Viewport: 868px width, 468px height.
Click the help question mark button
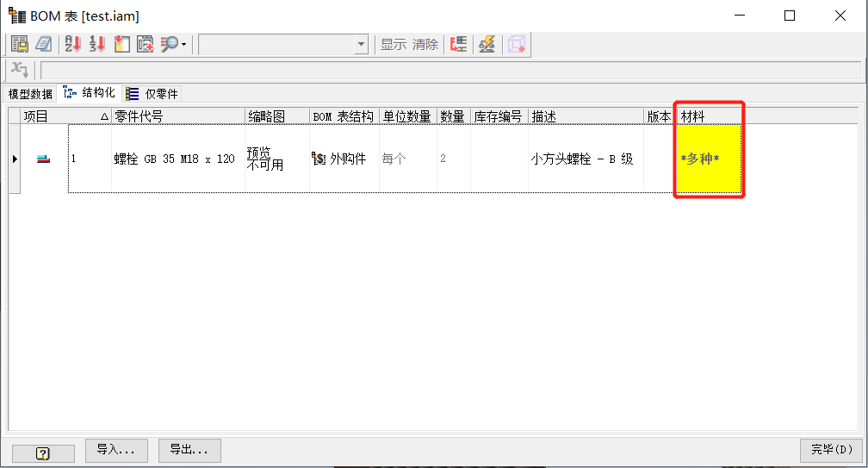[43, 453]
